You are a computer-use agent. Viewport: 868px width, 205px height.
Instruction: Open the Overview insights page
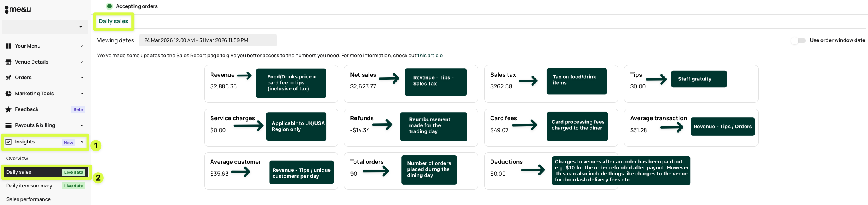(17, 159)
